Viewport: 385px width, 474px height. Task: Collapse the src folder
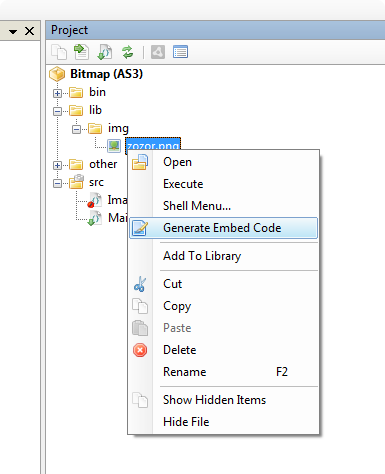click(57, 183)
